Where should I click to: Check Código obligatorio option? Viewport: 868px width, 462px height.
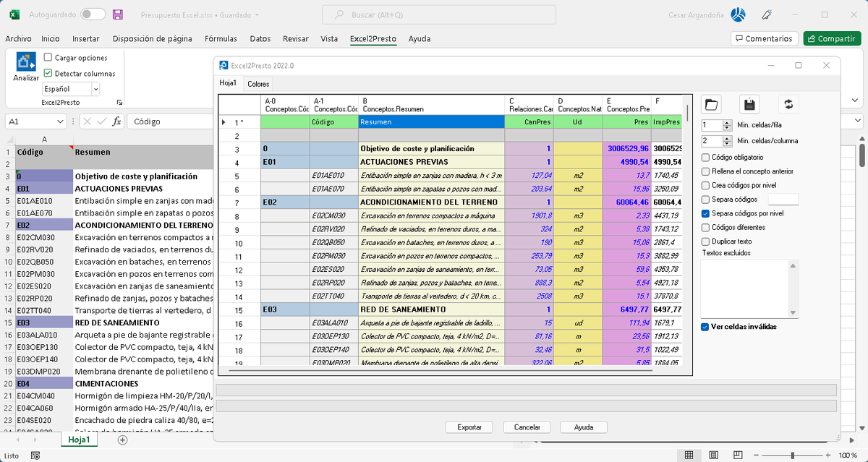point(705,157)
